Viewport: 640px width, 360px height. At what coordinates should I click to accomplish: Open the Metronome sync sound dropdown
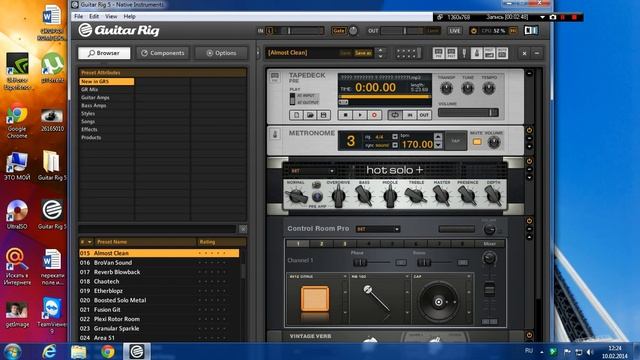click(395, 145)
